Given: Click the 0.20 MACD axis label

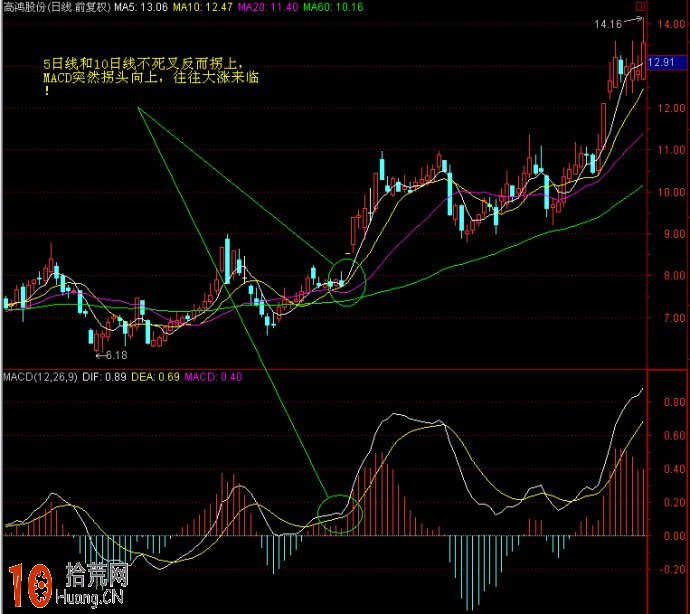Looking at the screenshot, I should [675, 502].
